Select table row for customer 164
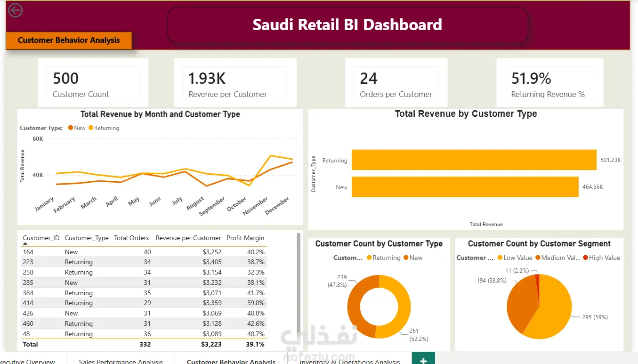This screenshot has width=638, height=364. pyautogui.click(x=144, y=252)
